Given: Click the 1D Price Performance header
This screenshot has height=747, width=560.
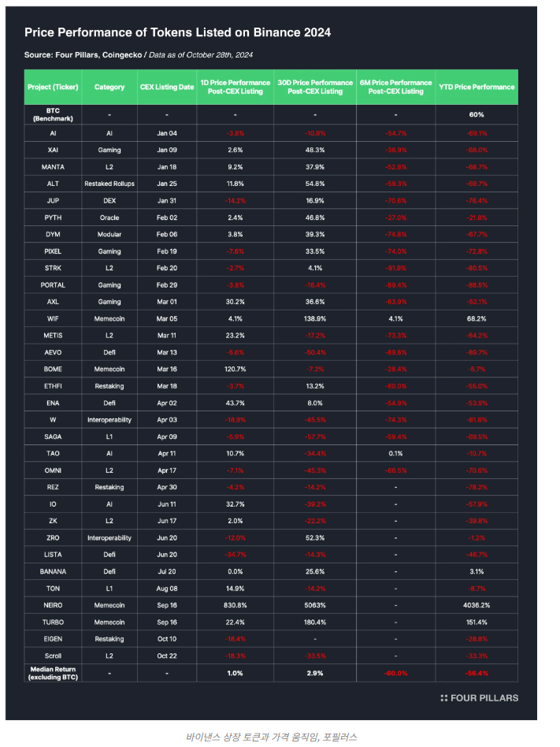Looking at the screenshot, I should point(234,87).
